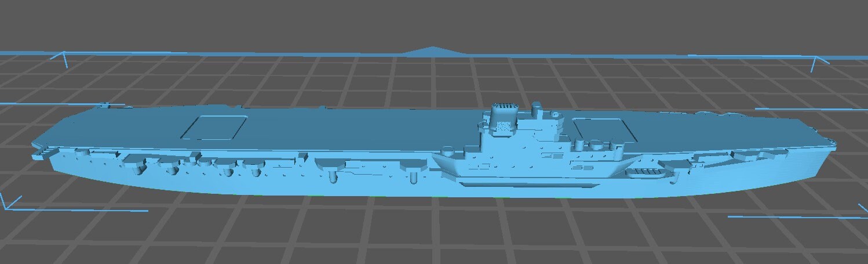Click the rectangular elevator outline nearest the island
The image size is (868, 264).
pyautogui.click(x=598, y=129)
